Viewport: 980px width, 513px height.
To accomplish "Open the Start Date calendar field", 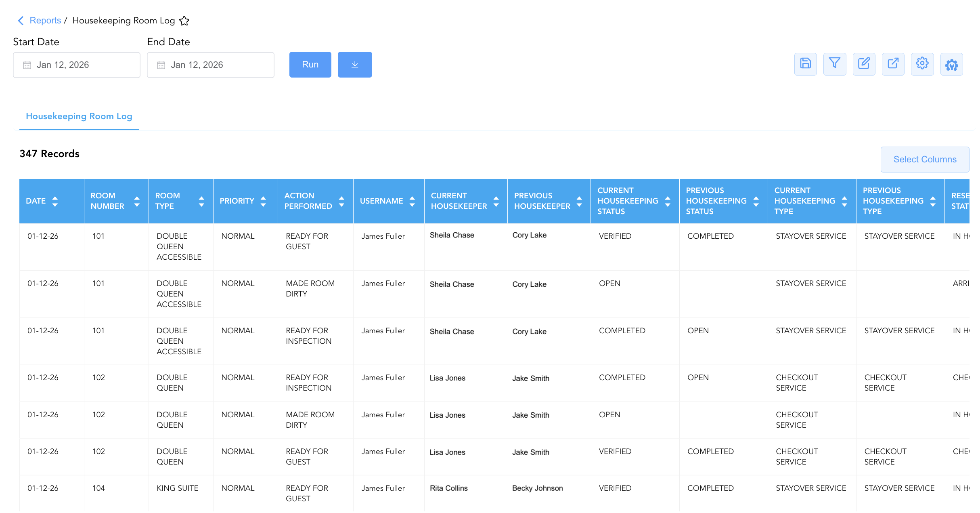I will pyautogui.click(x=77, y=65).
